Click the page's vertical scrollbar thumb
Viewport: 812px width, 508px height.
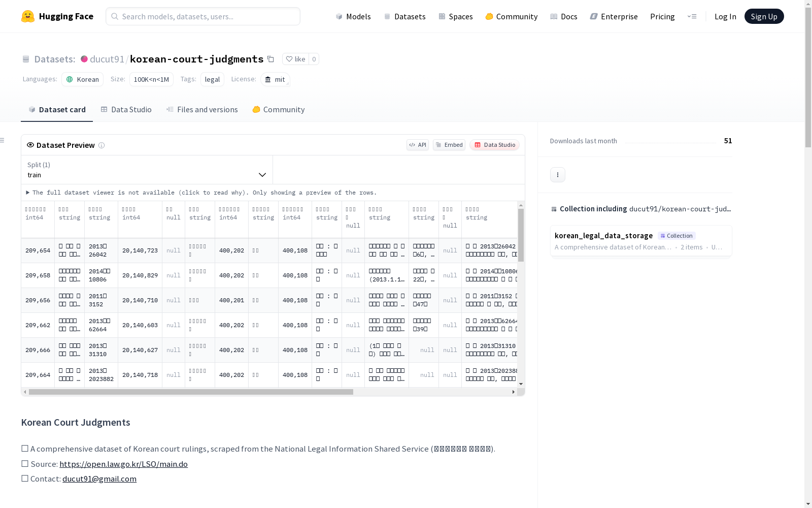808,77
